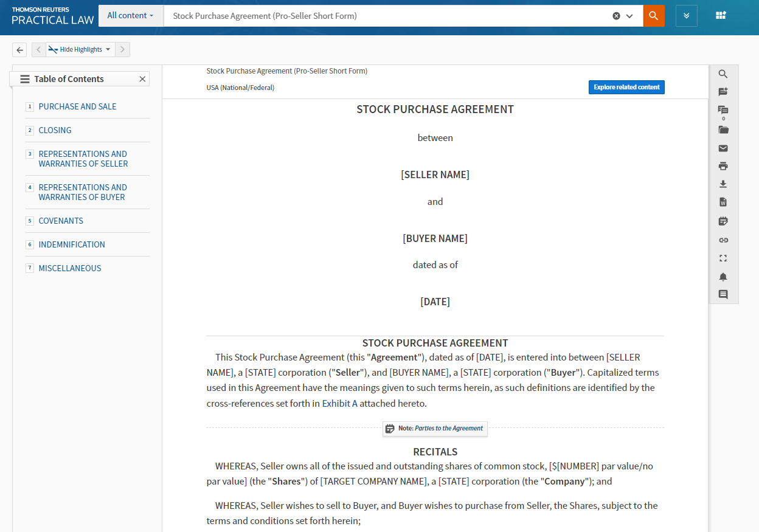The image size is (759, 532).
Task: Click Explore related content button
Action: [626, 88]
